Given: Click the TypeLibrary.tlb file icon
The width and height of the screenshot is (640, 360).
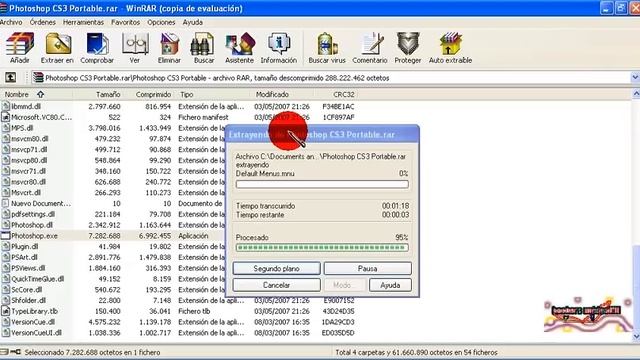Looking at the screenshot, I should coord(5,311).
